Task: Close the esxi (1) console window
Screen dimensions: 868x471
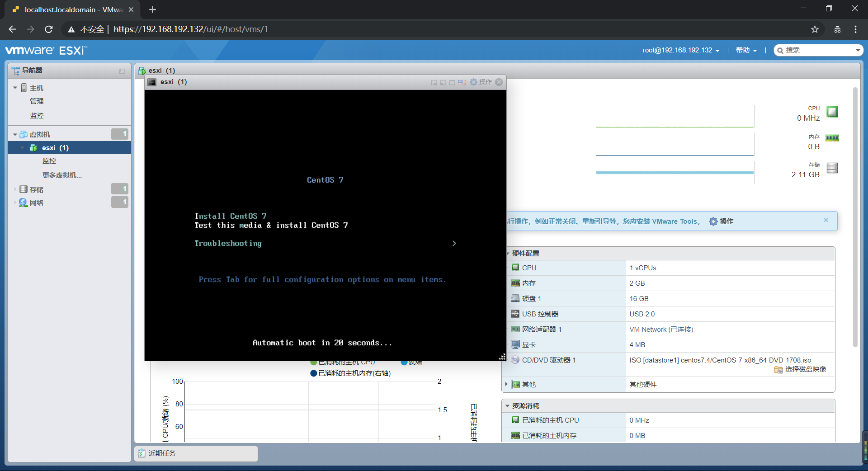Action: point(499,82)
